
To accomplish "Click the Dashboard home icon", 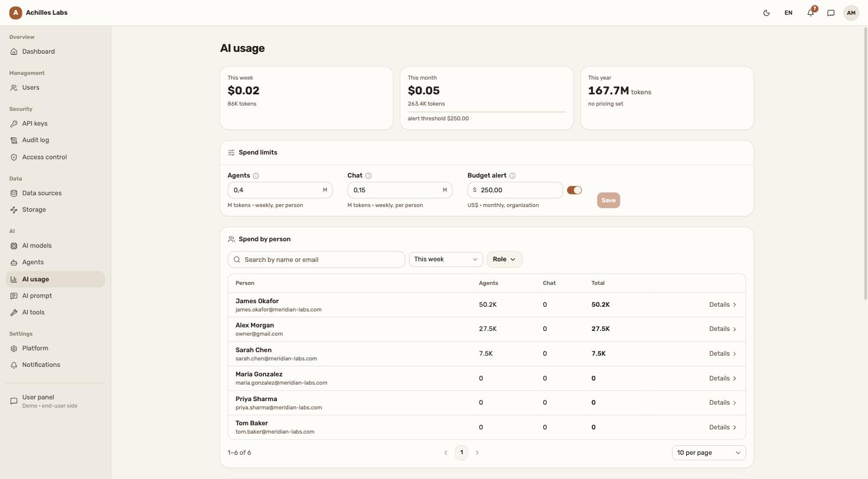I will (14, 51).
